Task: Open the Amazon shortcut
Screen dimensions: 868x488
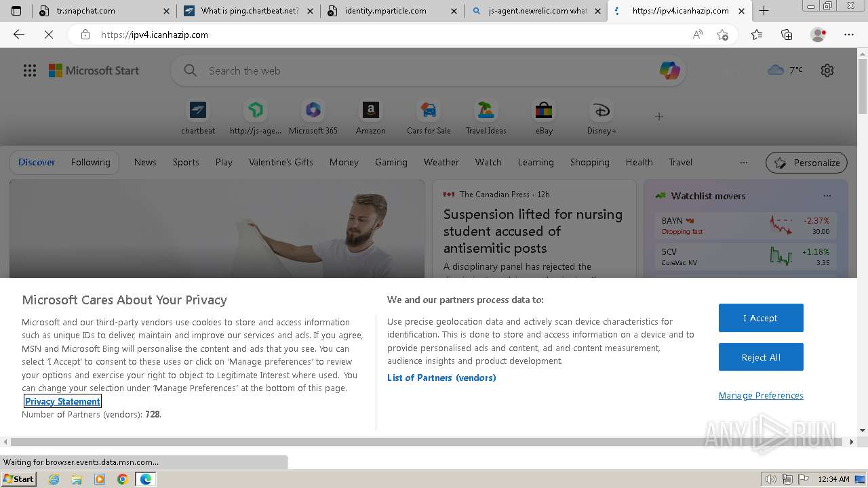Action: tap(371, 117)
